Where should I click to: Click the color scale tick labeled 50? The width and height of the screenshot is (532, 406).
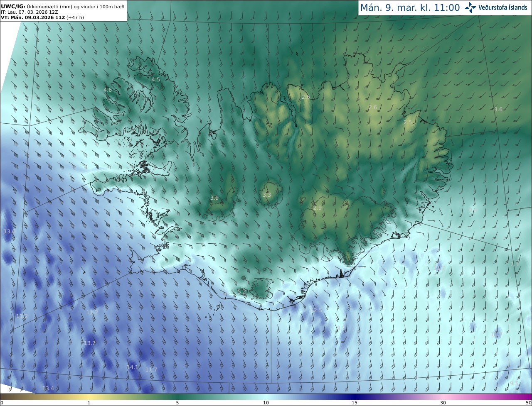(x=529, y=403)
